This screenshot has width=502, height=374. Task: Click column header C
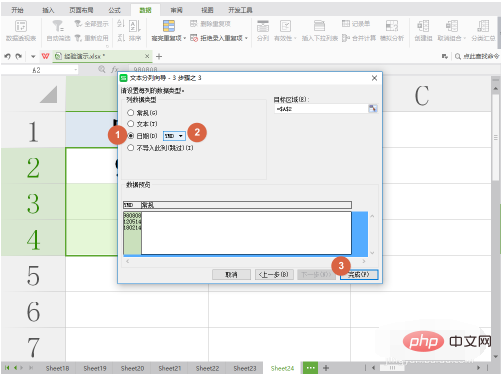[x=421, y=95]
